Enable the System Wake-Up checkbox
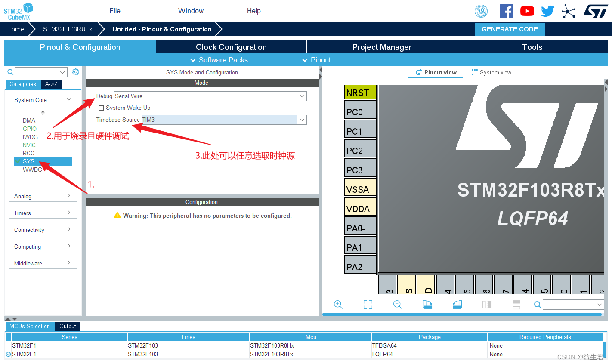The width and height of the screenshot is (612, 364). [101, 108]
